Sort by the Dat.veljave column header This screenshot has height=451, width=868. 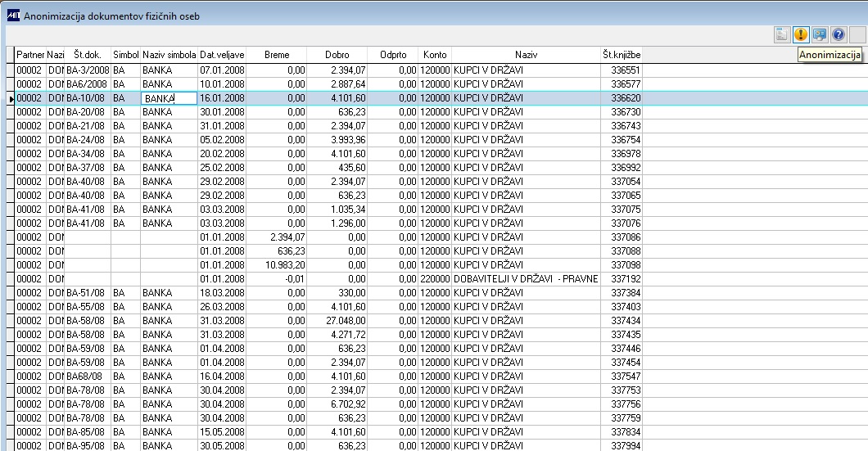tap(222, 55)
